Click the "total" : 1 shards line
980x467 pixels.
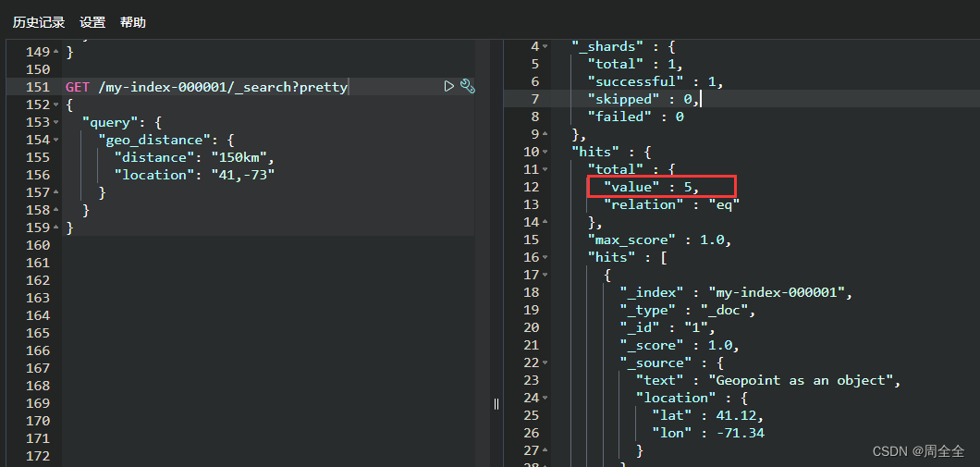(x=635, y=64)
